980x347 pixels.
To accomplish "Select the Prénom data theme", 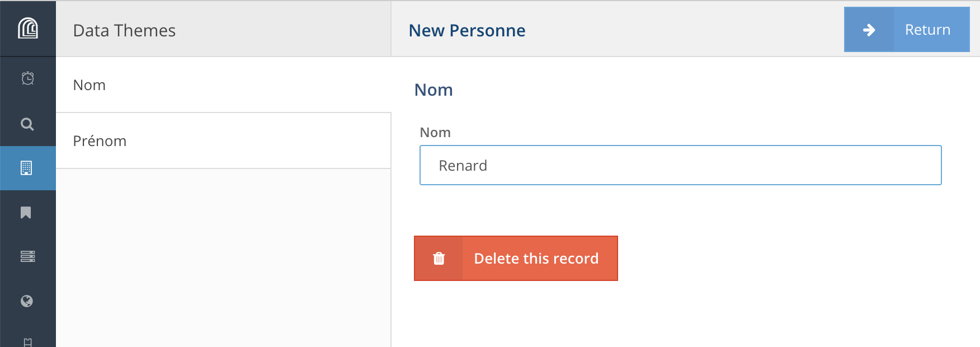I will coord(223,141).
